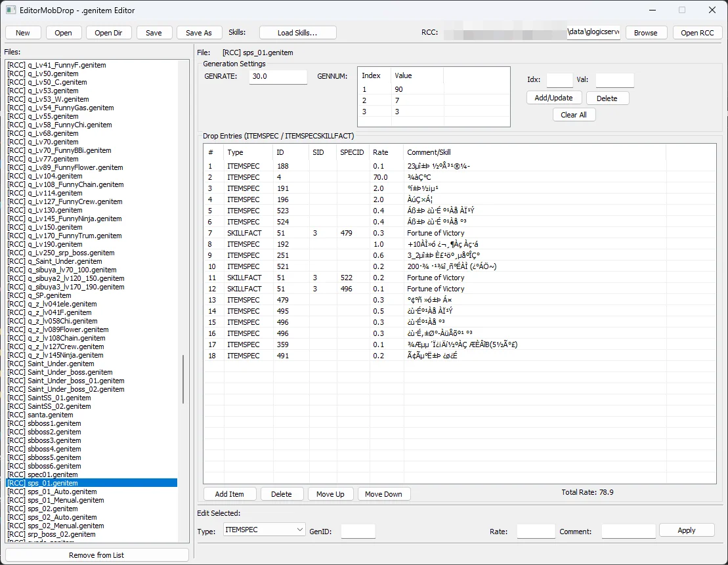Delete the selected drop entry
This screenshot has width=728, height=565.
tap(282, 494)
